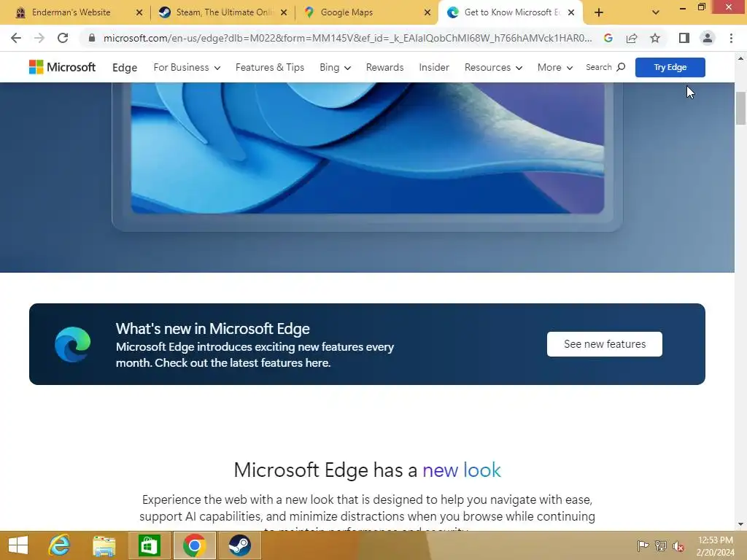Screen dimensions: 747x560
Task: Expand the More menu
Action: pyautogui.click(x=555, y=68)
